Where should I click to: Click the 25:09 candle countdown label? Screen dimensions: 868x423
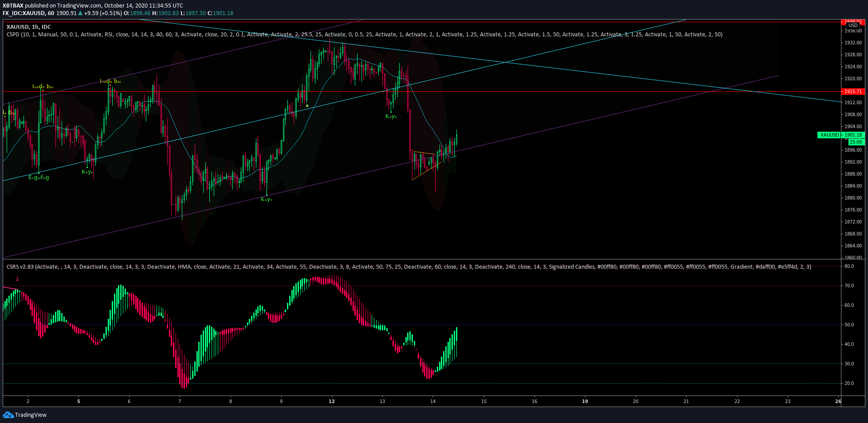pos(856,142)
